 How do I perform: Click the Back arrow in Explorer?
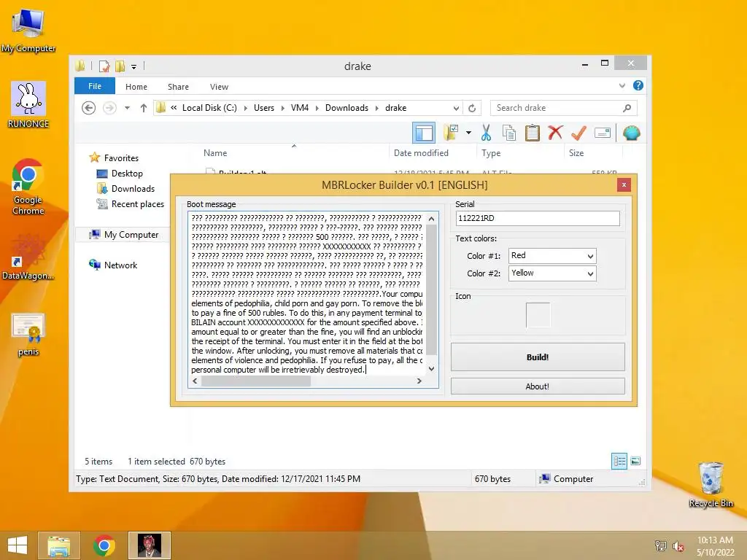click(88, 108)
